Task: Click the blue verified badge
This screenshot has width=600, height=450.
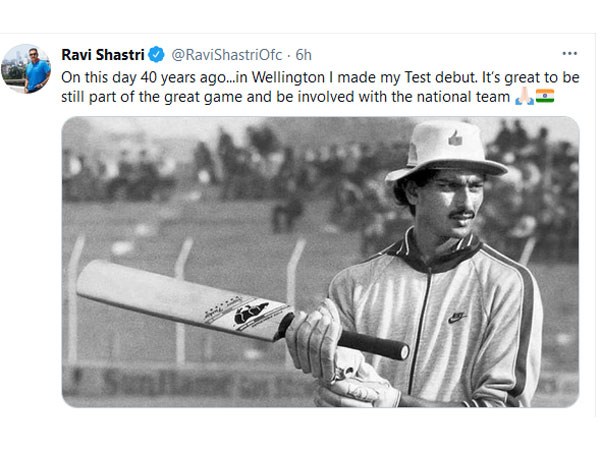Action: (x=157, y=53)
